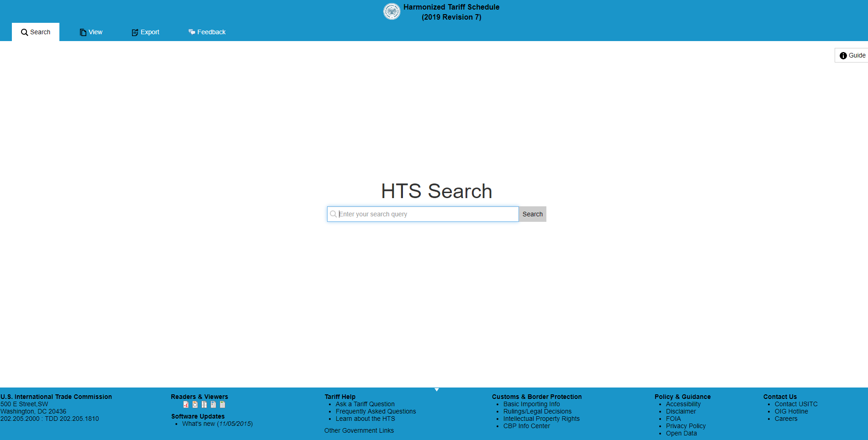Open the Careers link
The image size is (868, 440).
point(786,419)
